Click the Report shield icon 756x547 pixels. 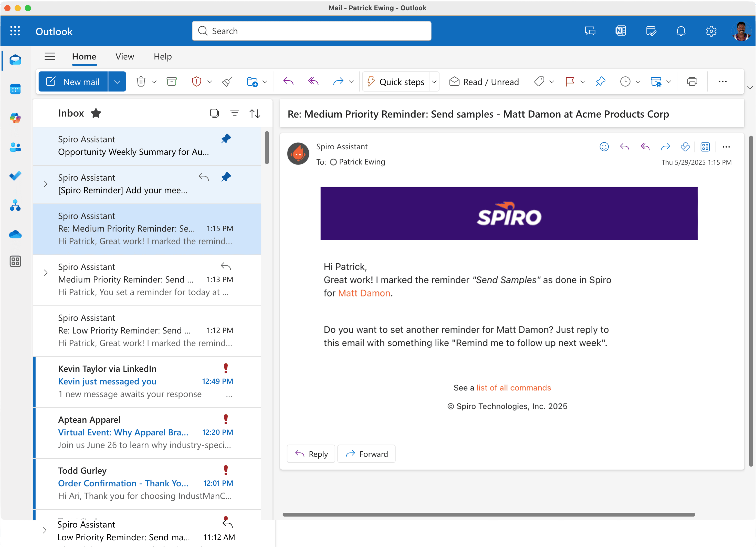(197, 82)
